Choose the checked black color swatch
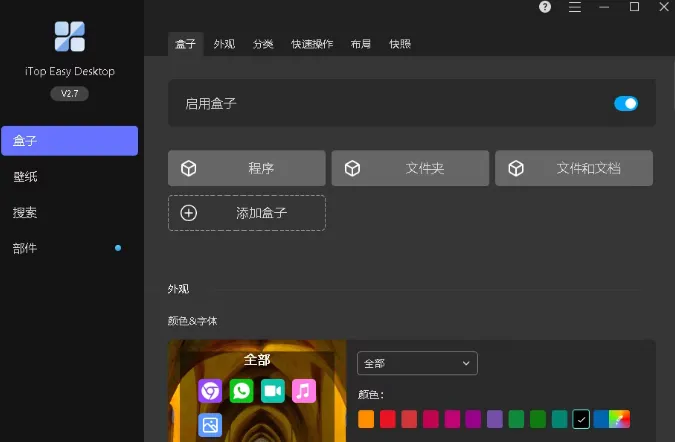 pos(581,419)
